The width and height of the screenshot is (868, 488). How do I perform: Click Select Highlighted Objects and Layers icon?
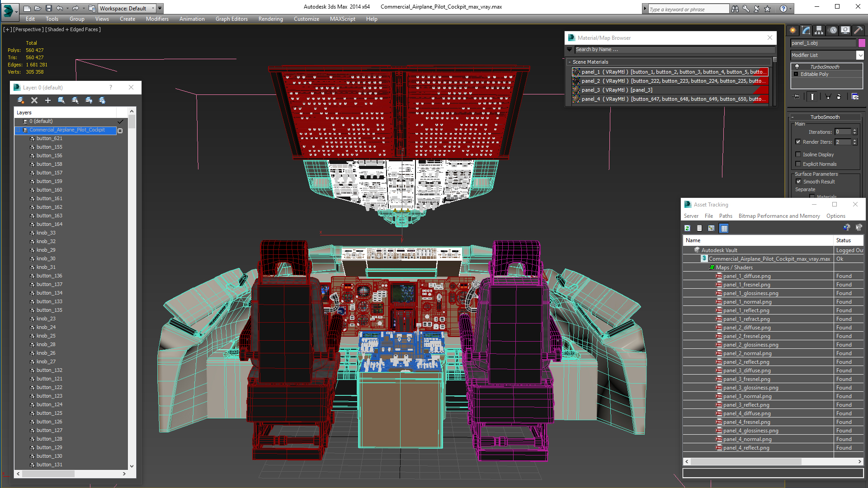coord(61,100)
